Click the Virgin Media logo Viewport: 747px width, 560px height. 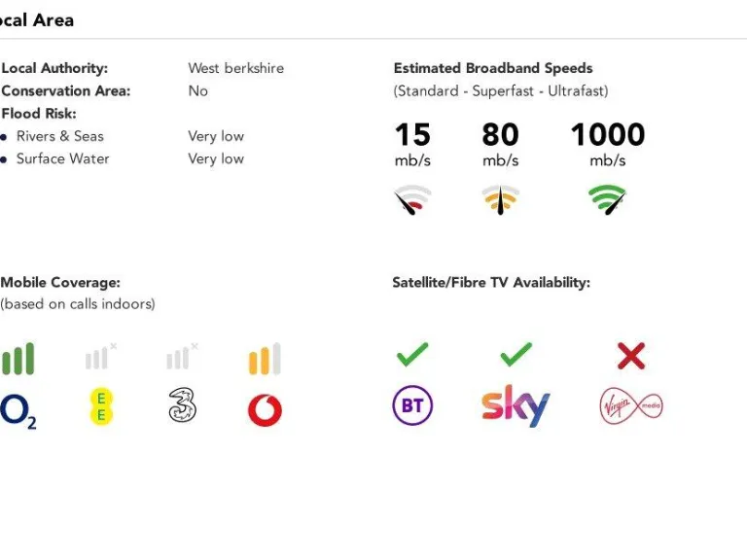[630, 405]
